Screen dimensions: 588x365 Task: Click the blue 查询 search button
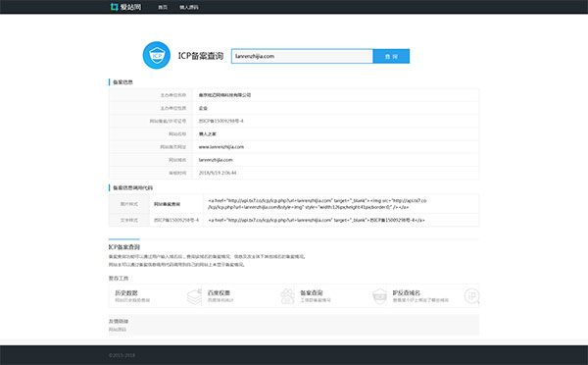(x=391, y=56)
